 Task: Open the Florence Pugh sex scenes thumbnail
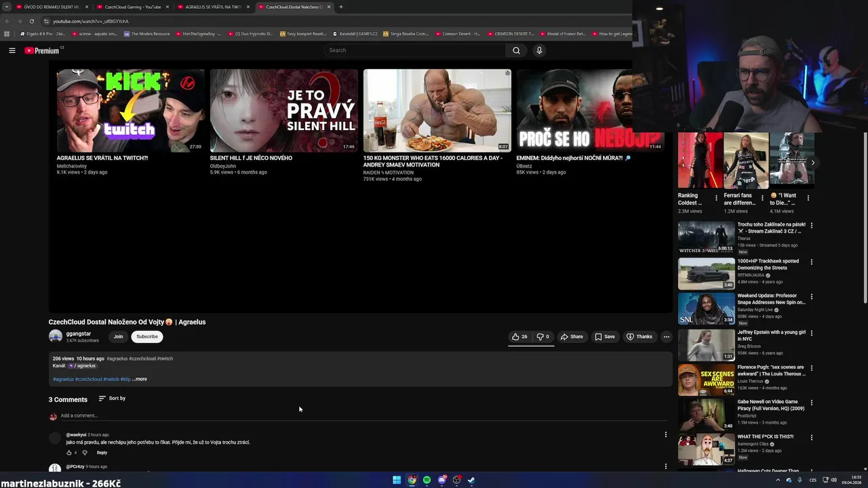click(706, 380)
